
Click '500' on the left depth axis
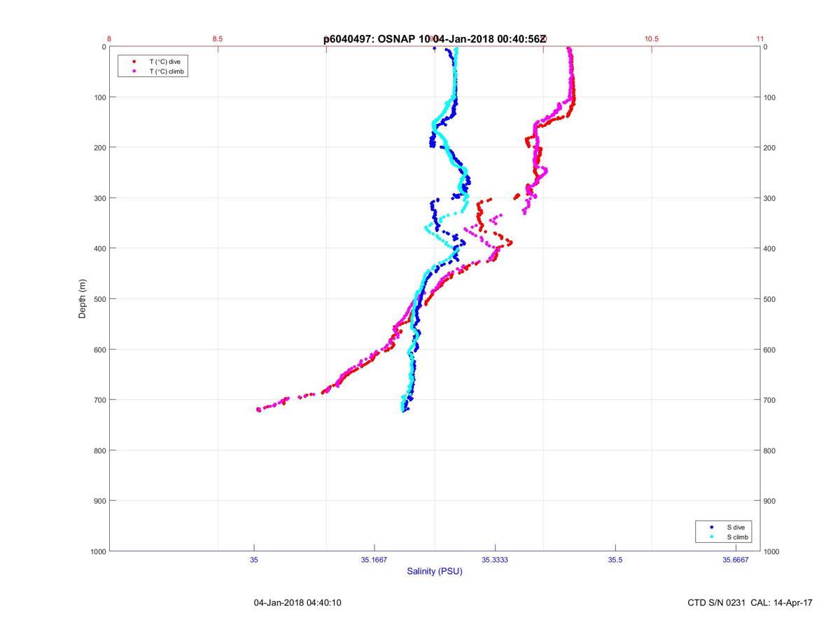click(x=99, y=299)
